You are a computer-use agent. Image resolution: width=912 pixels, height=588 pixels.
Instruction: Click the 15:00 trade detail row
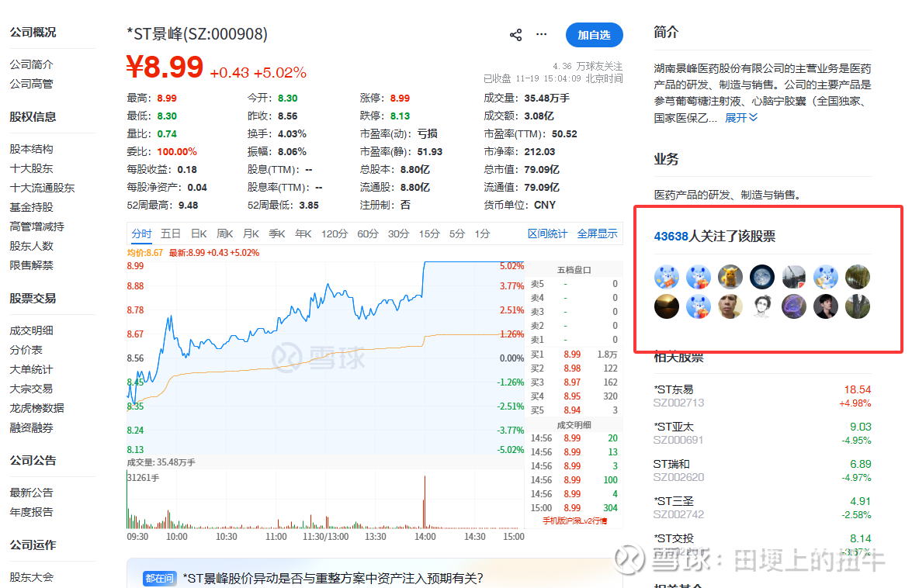(x=574, y=508)
